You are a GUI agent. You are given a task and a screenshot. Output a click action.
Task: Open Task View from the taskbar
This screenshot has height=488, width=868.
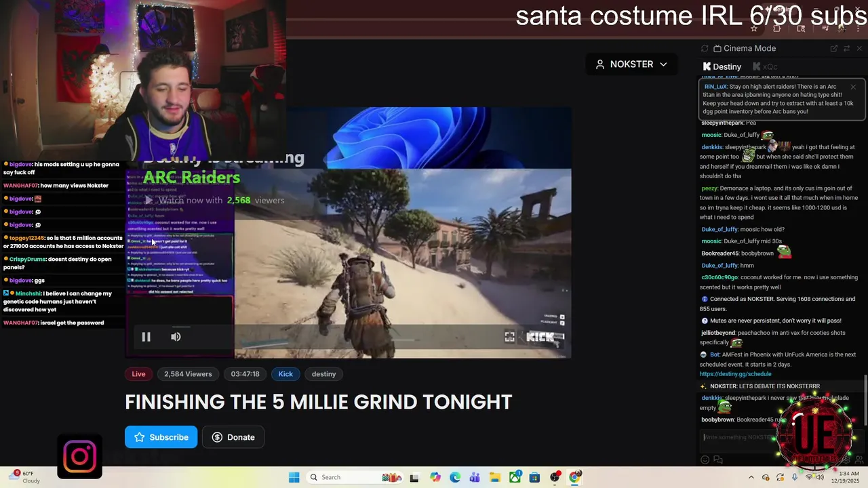pos(414,477)
